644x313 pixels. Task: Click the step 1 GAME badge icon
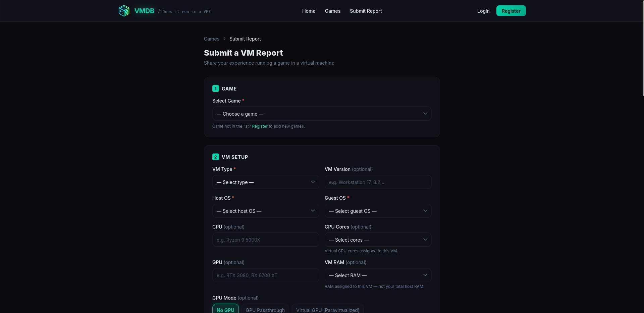(x=216, y=88)
